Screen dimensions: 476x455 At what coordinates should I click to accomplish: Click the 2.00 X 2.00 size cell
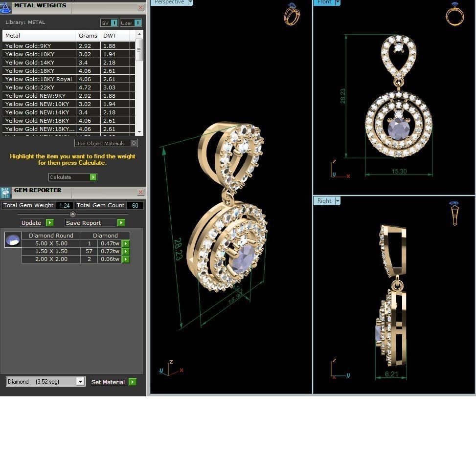51,260
